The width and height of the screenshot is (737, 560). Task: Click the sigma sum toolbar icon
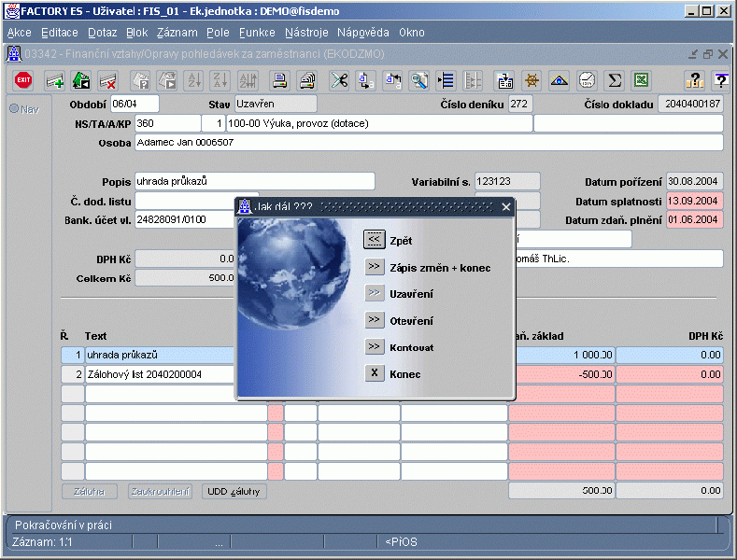tap(614, 81)
